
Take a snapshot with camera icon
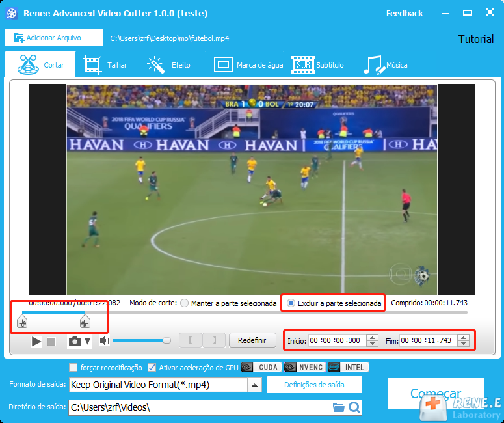(75, 341)
